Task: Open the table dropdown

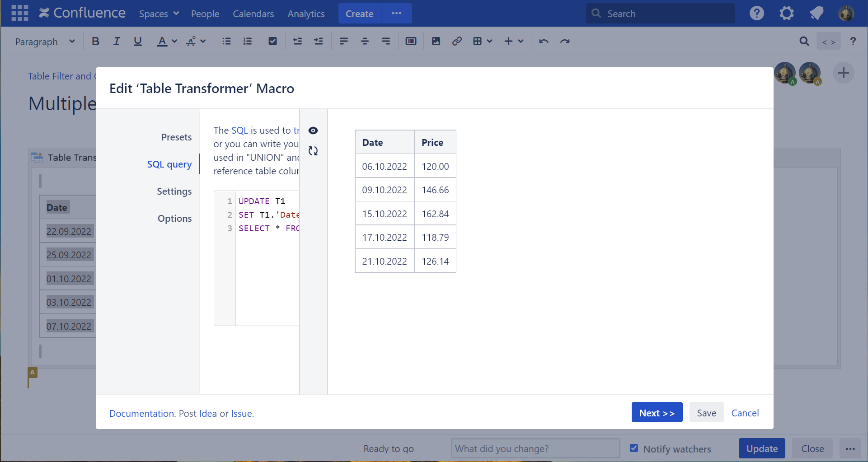Action: tap(482, 42)
